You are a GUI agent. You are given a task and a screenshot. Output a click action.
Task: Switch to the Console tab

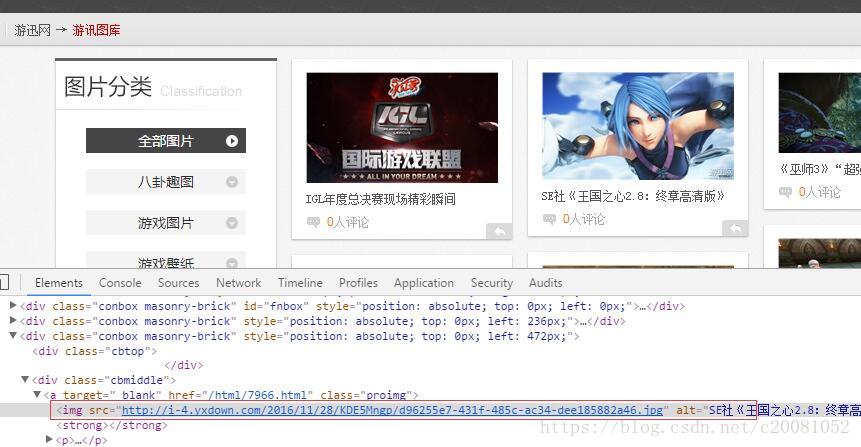pos(120,283)
